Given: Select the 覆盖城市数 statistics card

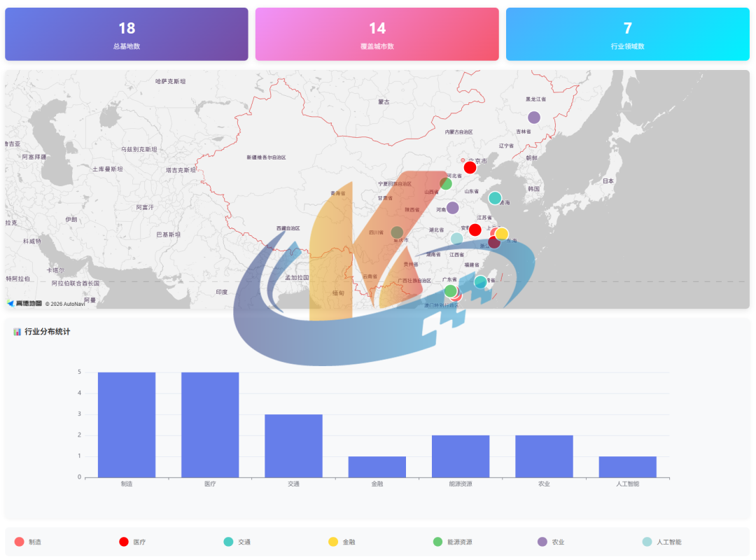Looking at the screenshot, I should (377, 34).
